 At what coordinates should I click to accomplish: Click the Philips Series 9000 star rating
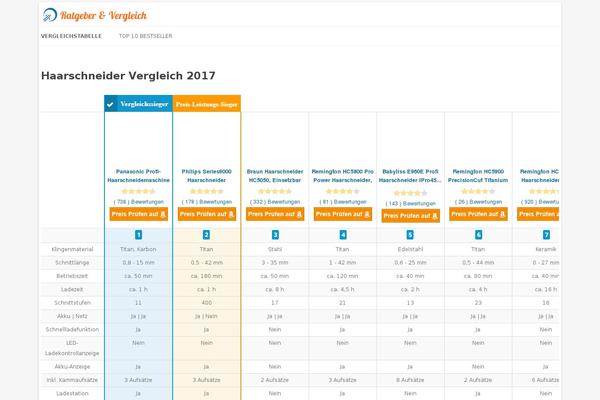point(207,191)
